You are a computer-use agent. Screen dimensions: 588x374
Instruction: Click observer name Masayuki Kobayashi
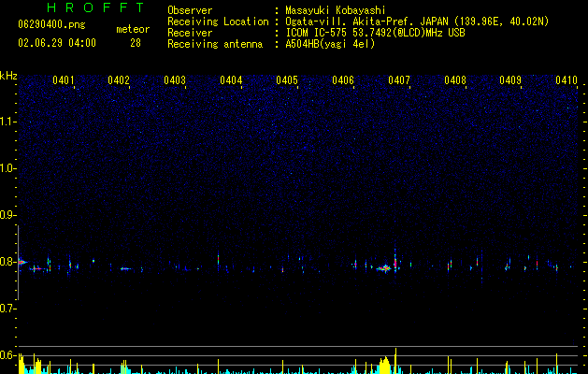(x=336, y=10)
